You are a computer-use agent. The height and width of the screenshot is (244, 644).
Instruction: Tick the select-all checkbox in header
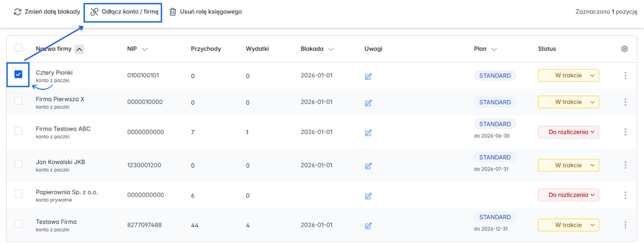(x=18, y=48)
